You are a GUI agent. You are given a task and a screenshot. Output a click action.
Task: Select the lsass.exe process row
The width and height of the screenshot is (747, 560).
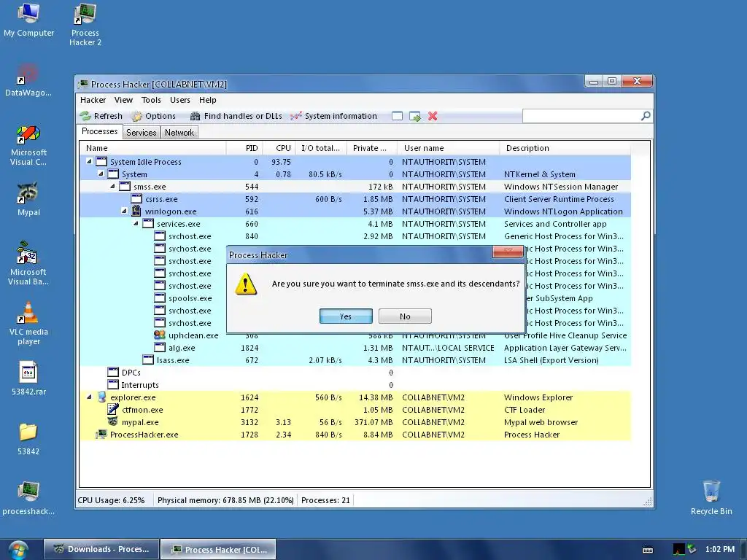pyautogui.click(x=355, y=360)
